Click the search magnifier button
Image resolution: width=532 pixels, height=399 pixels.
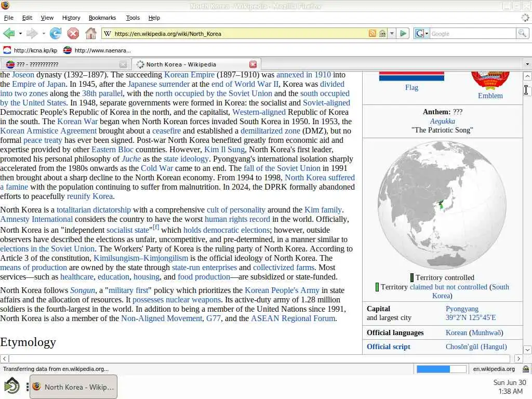coord(522,33)
